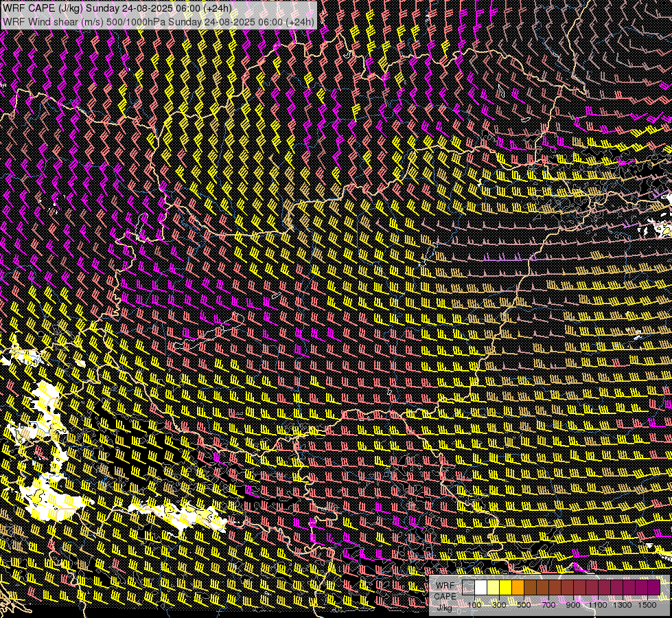The width and height of the screenshot is (672, 618).
Task: Select the bright yellow CAPE legend swatch
Action: [506, 588]
